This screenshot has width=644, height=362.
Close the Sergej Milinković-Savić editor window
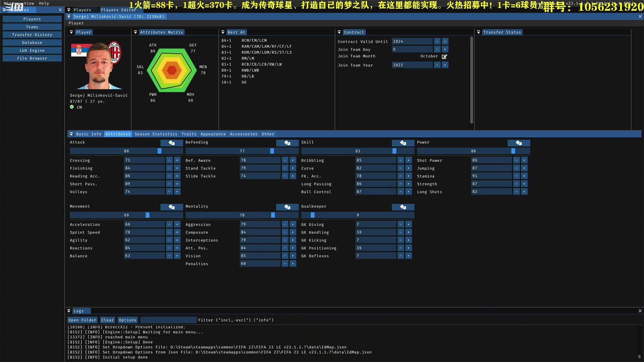pyautogui.click(x=640, y=16)
